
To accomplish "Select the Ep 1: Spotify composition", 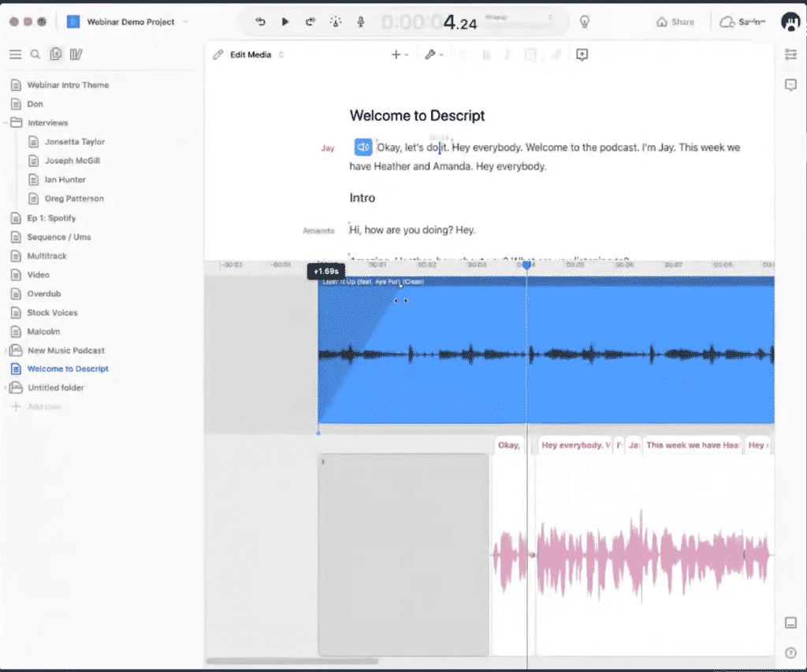I will (51, 218).
